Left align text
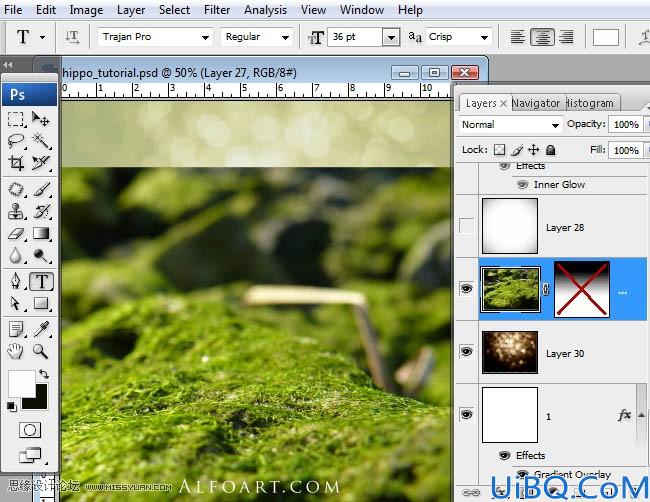Viewport: 650px width, 502px height. pos(517,37)
